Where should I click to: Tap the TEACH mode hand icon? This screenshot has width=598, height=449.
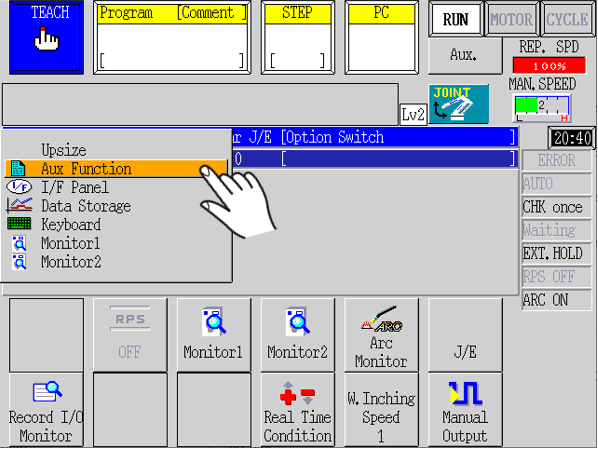coord(47,39)
